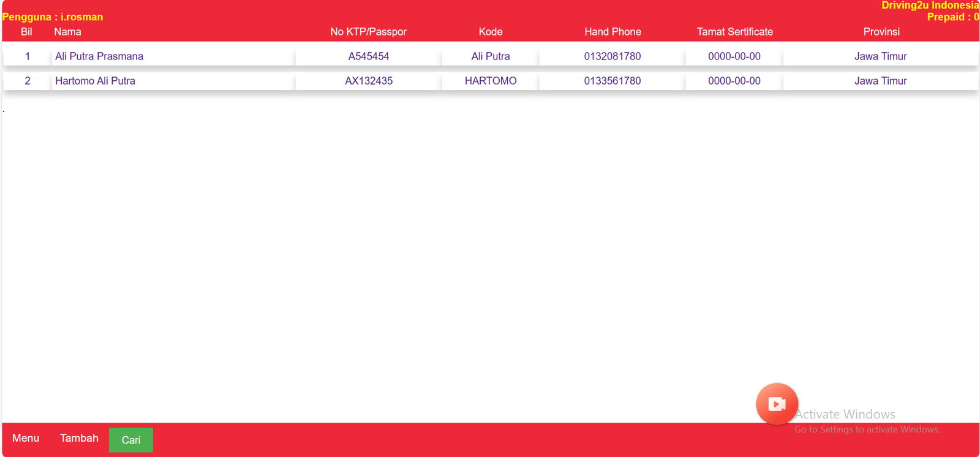Screen dimensions: 980x457
Task: Open the Ali Putra Prasmana name link
Action: point(99,56)
